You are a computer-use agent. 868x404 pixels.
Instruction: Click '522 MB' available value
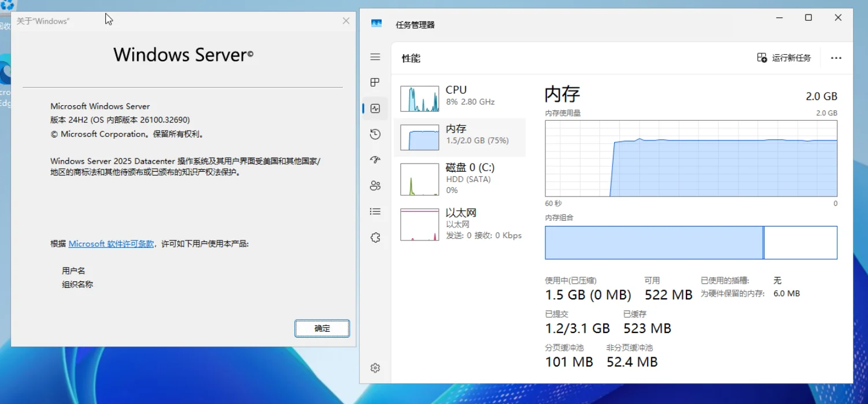[668, 295]
